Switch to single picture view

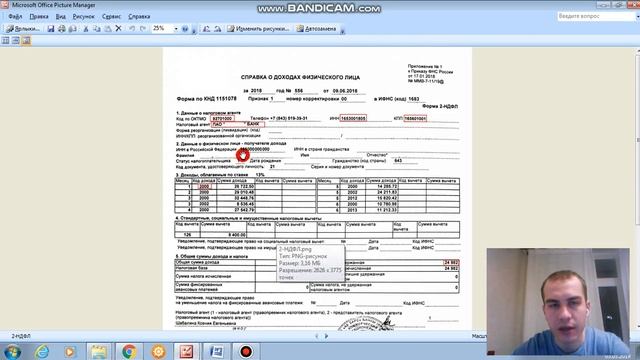coord(26,40)
